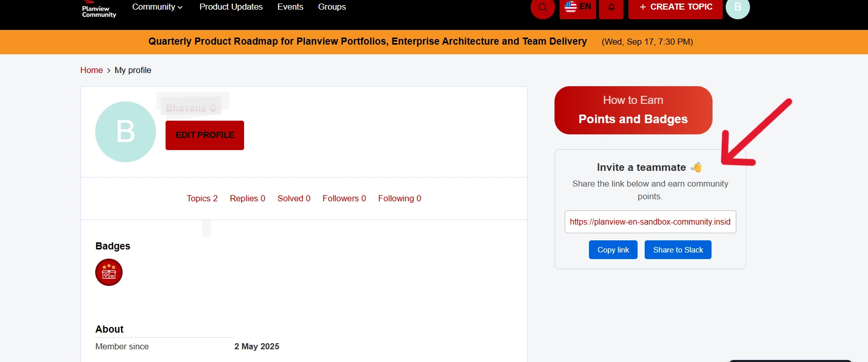Viewport: 868px width, 362px height.
Task: Click the My profile breadcrumb text
Action: coord(133,70)
